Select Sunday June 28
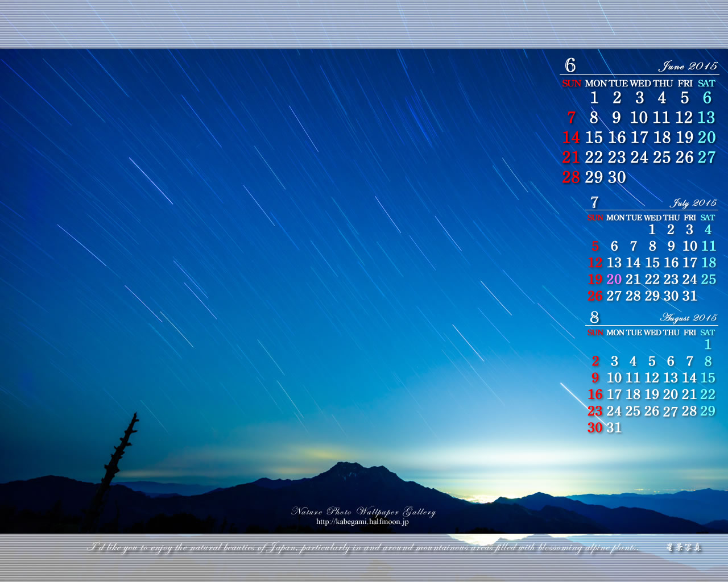Image resolution: width=728 pixels, height=582 pixels. tap(571, 177)
